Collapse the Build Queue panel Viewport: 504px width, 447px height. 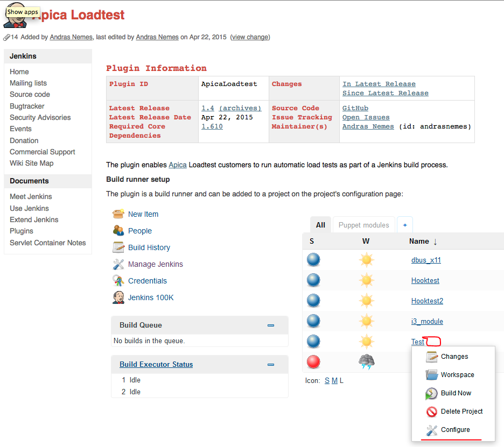pos(271,325)
